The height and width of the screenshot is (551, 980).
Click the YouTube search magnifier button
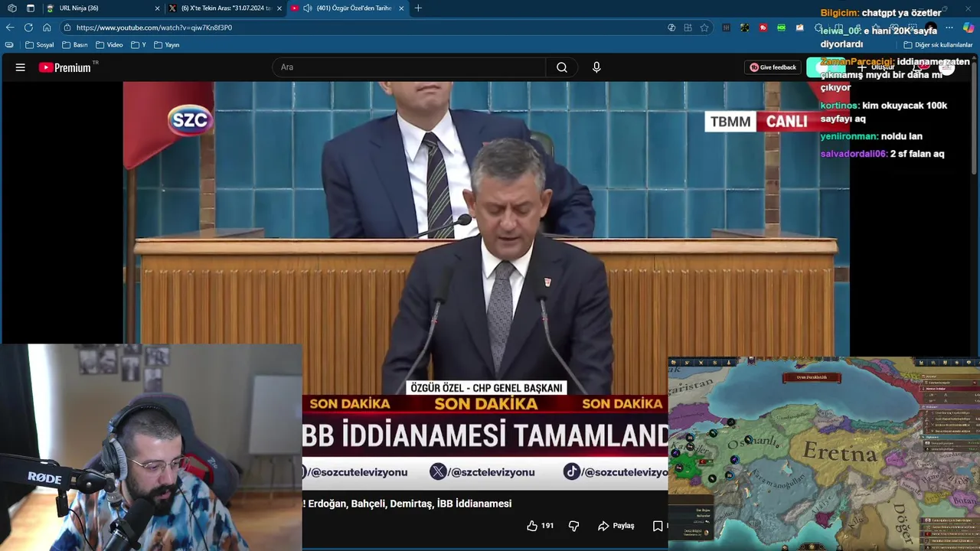[x=562, y=67]
